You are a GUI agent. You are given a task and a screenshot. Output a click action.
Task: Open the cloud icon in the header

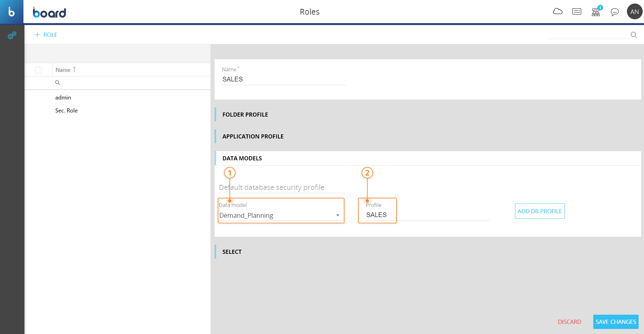coord(557,12)
